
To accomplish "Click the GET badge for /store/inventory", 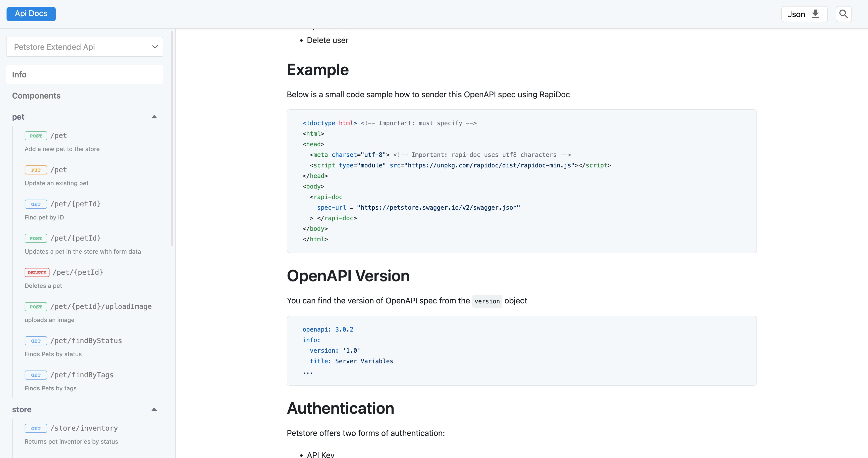I will (36, 428).
